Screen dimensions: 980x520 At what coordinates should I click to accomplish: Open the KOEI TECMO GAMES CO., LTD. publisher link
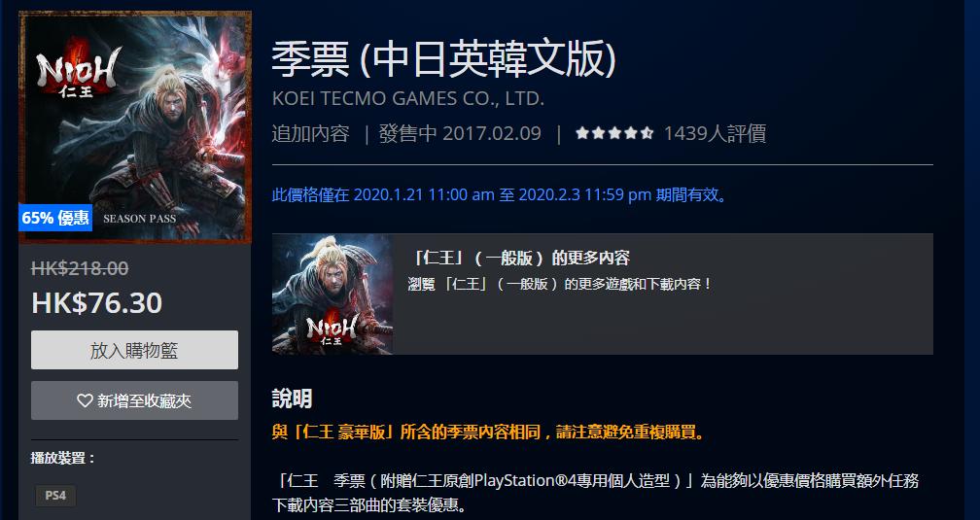click(x=408, y=99)
